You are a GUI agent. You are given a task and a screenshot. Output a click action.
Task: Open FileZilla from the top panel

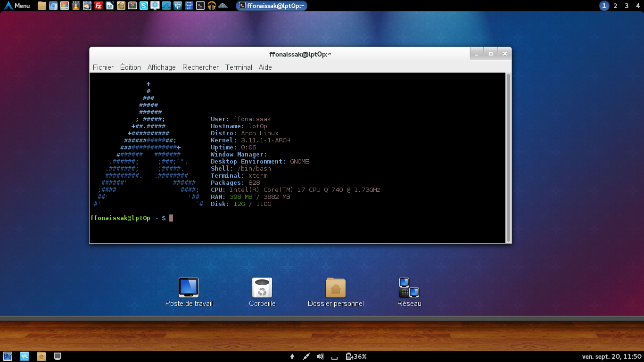click(99, 6)
